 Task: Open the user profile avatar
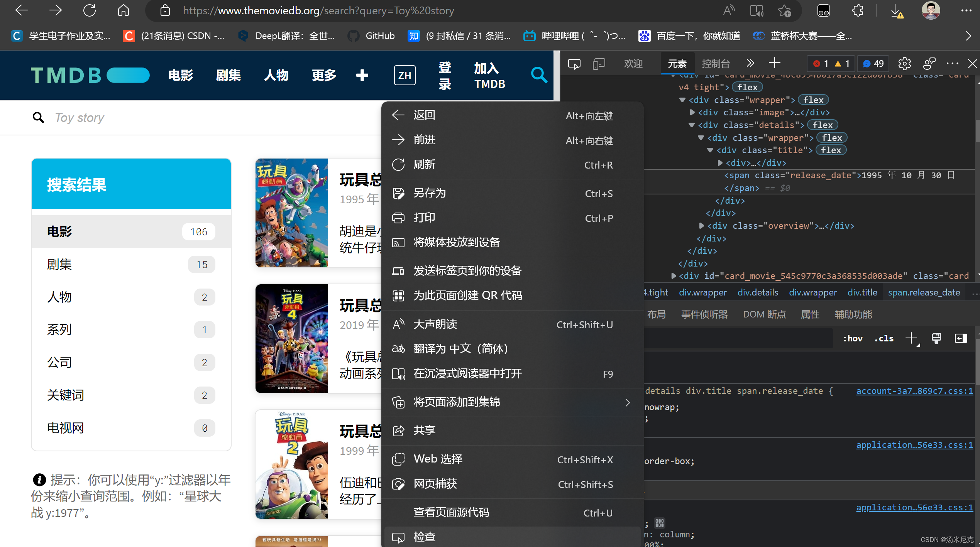click(931, 10)
